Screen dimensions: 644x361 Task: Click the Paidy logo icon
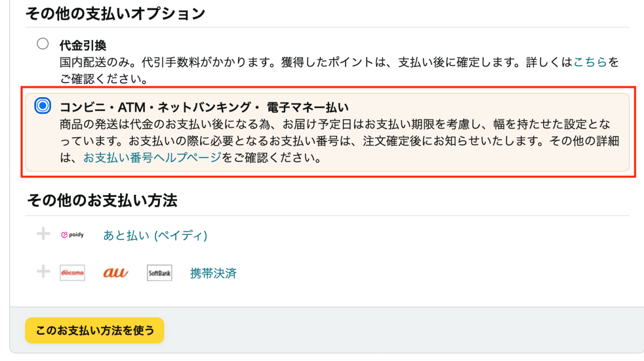(x=72, y=235)
